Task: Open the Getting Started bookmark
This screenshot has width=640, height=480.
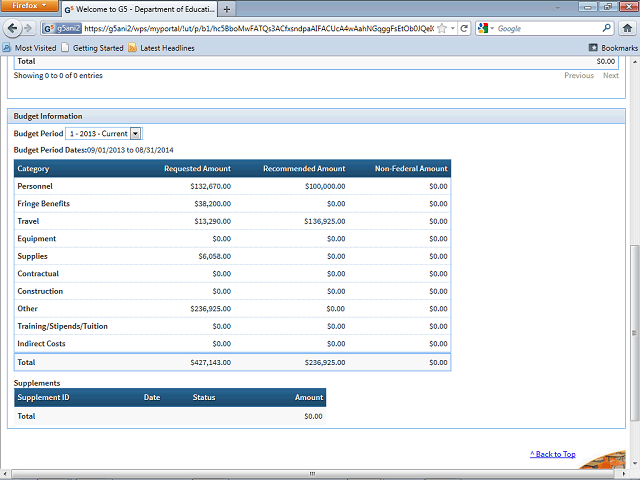Action: coord(93,48)
